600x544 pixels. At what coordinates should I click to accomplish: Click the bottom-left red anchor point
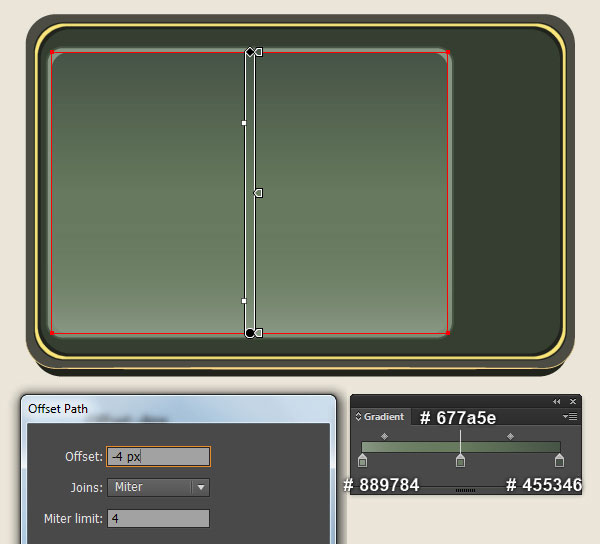(52, 333)
